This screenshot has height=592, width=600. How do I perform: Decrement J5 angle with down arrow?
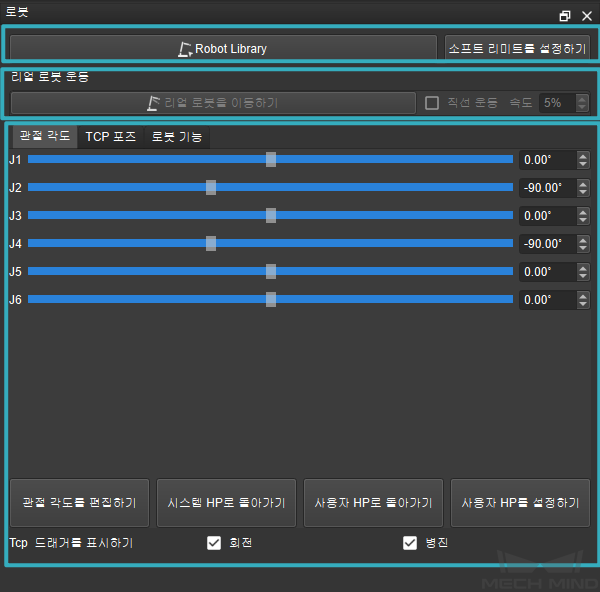583,276
